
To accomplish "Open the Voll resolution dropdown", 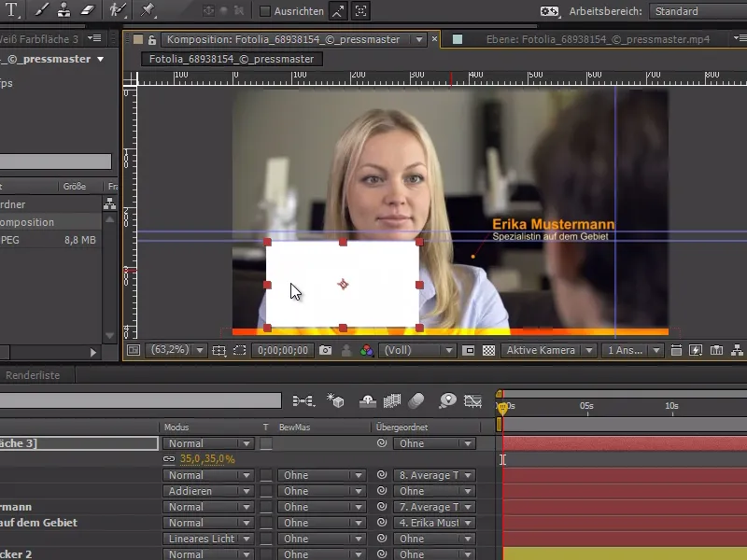I will (x=416, y=350).
